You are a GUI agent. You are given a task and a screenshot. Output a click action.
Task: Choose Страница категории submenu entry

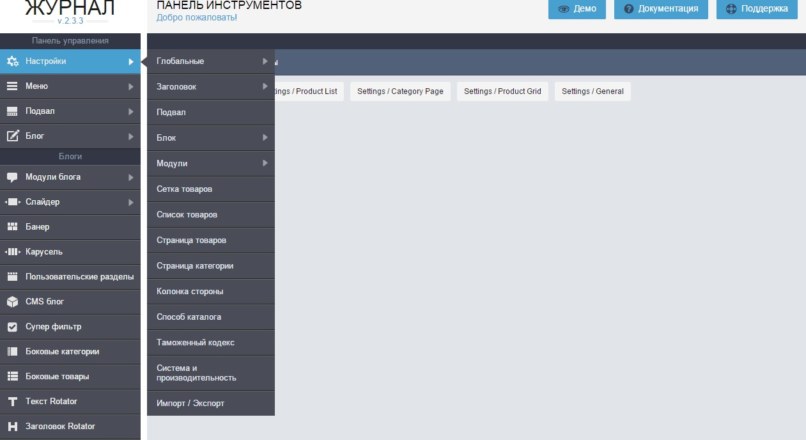(x=211, y=266)
